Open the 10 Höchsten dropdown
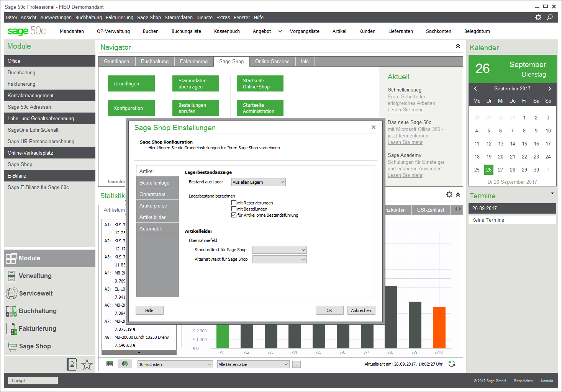 click(x=175, y=364)
